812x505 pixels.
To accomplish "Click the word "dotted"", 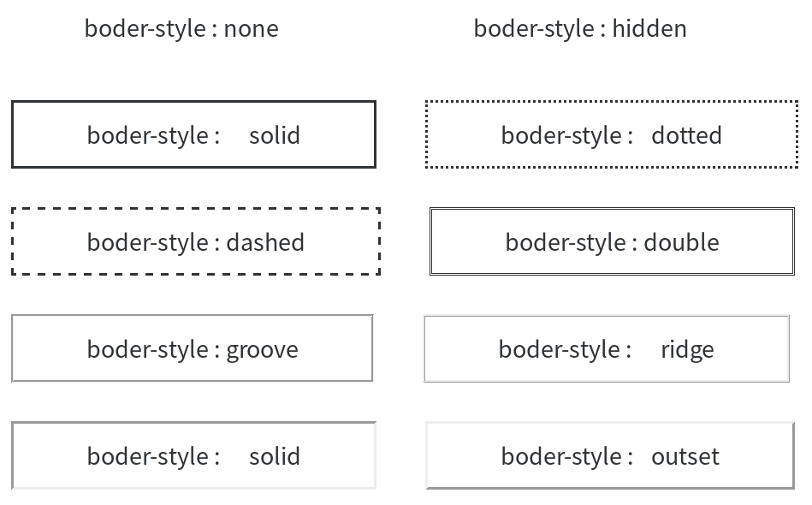I will coord(686,135).
